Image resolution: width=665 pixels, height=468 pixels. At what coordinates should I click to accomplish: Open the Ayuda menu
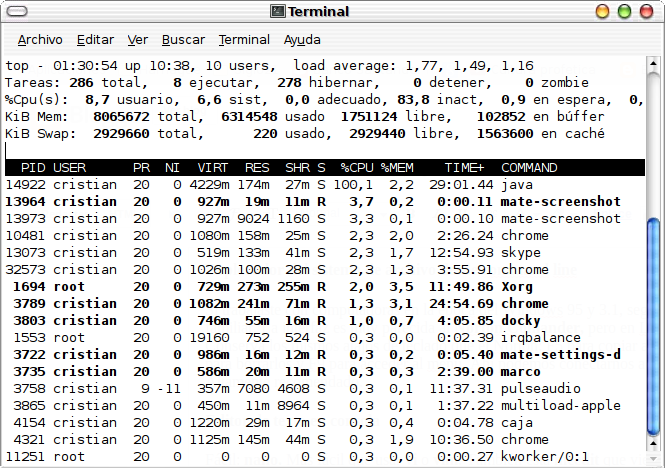(302, 40)
